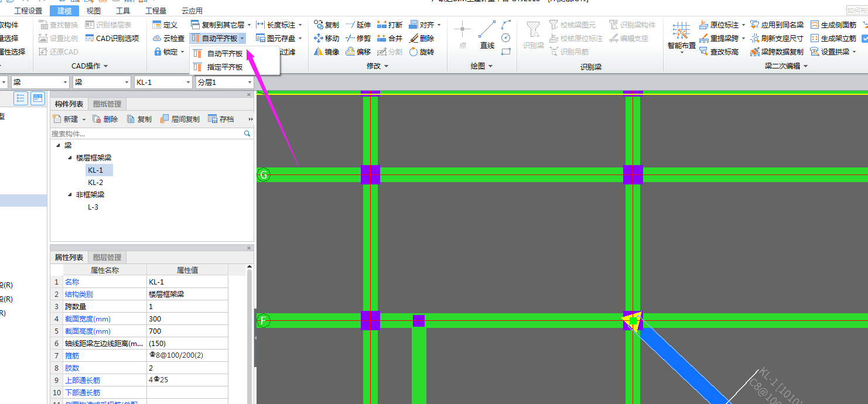Screen dimensions: 868x404
Task: Open the 工程量 ribbon tab
Action: click(156, 11)
